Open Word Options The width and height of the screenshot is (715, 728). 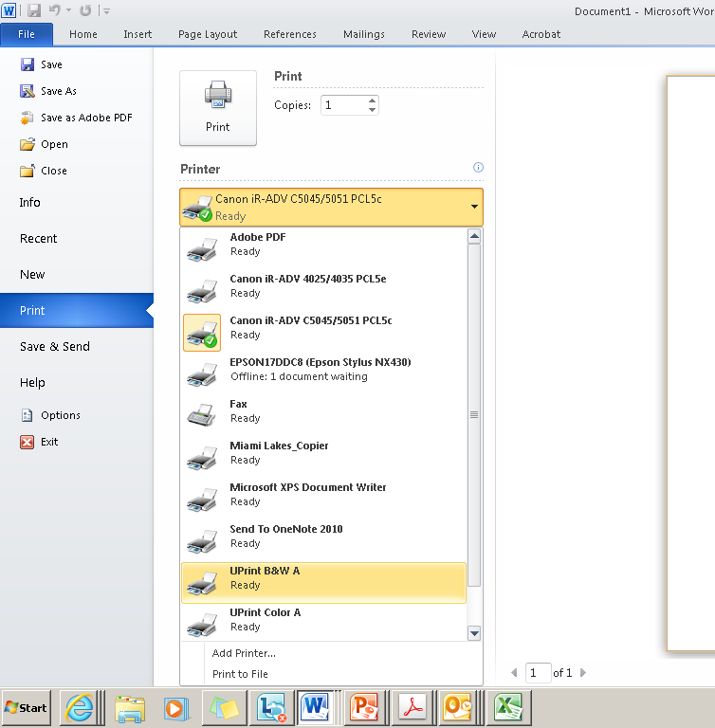[x=50, y=415]
